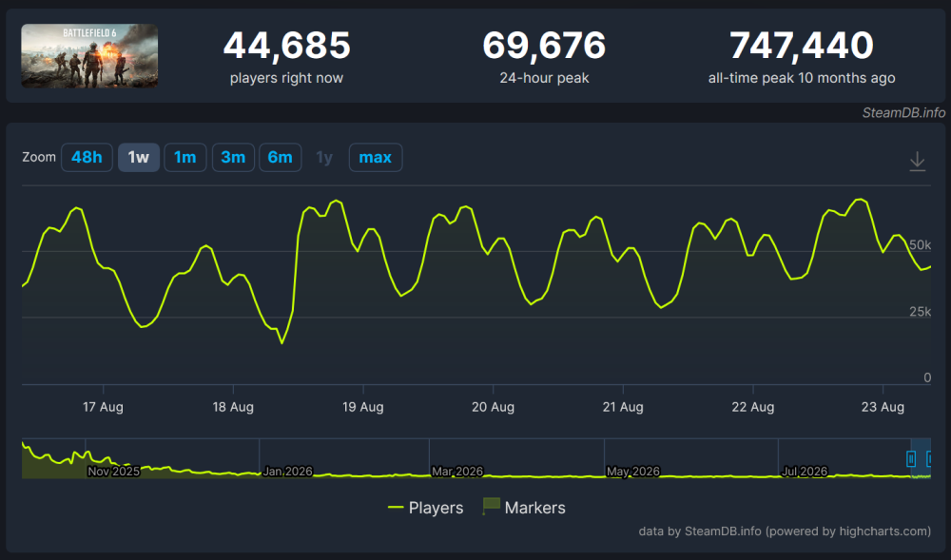Click the highcharts.com data credit text
Image resolution: width=951 pixels, height=560 pixels.
tap(785, 531)
